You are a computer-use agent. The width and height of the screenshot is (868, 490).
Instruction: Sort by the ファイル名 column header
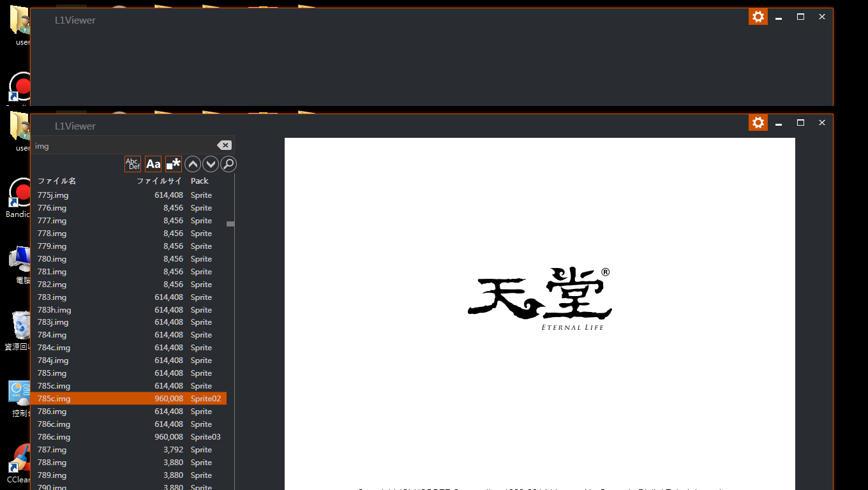(57, 181)
